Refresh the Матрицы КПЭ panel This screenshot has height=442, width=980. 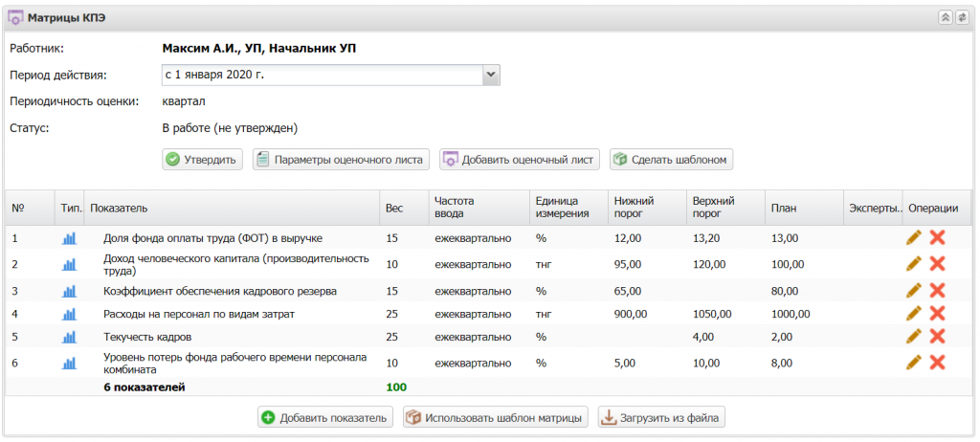tap(961, 17)
